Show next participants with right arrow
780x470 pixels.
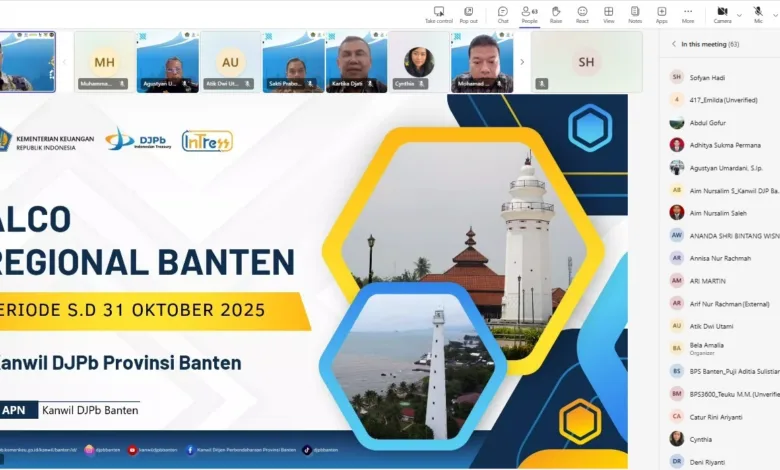(x=522, y=61)
